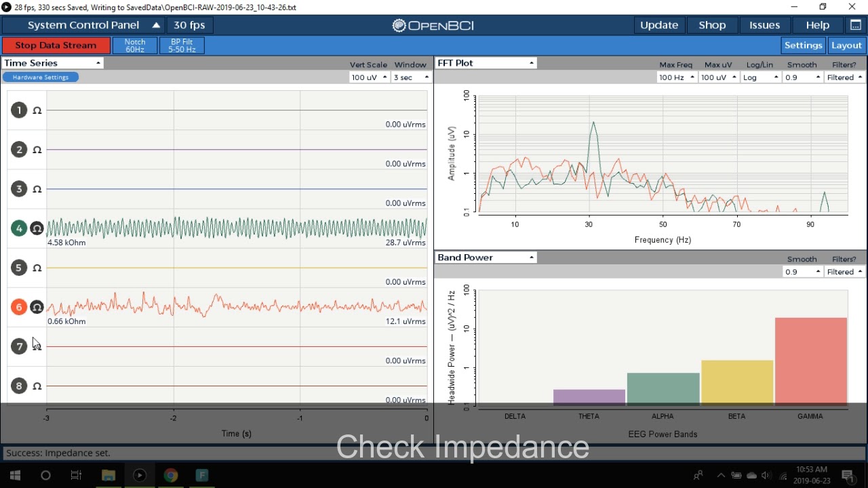This screenshot has width=868, height=488.
Task: Toggle Notch 60Hz filter button
Action: point(134,45)
